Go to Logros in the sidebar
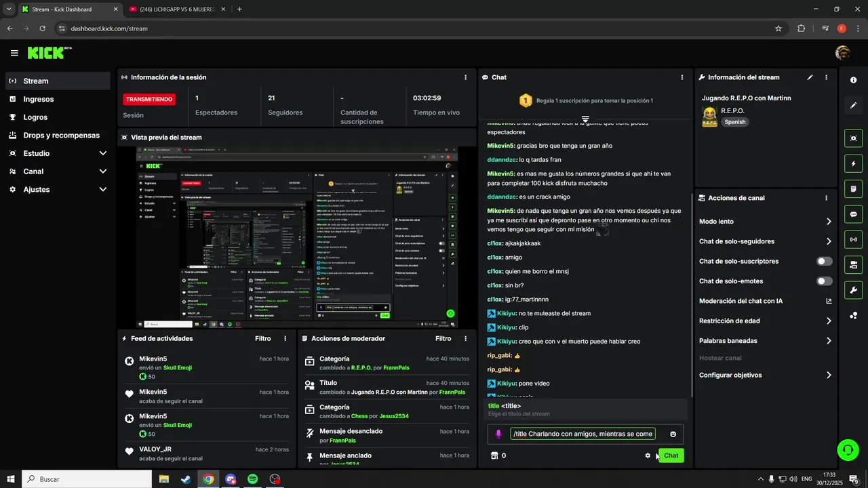This screenshot has height=488, width=868. coord(57,117)
